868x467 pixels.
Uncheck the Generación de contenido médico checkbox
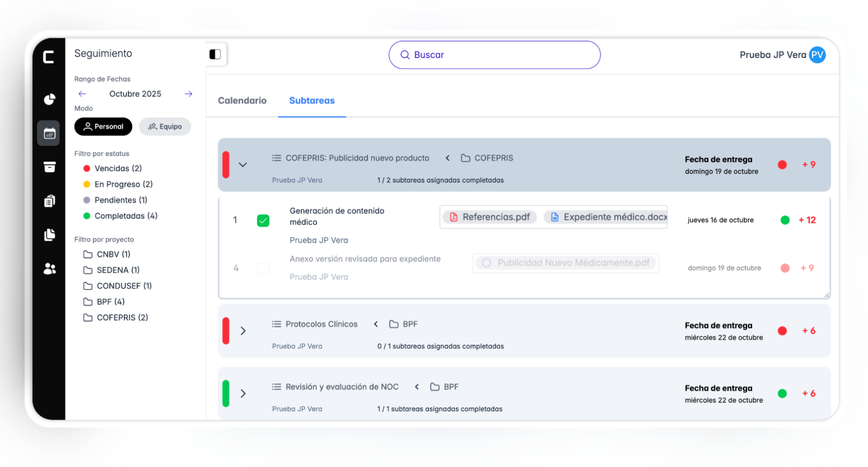(263, 220)
